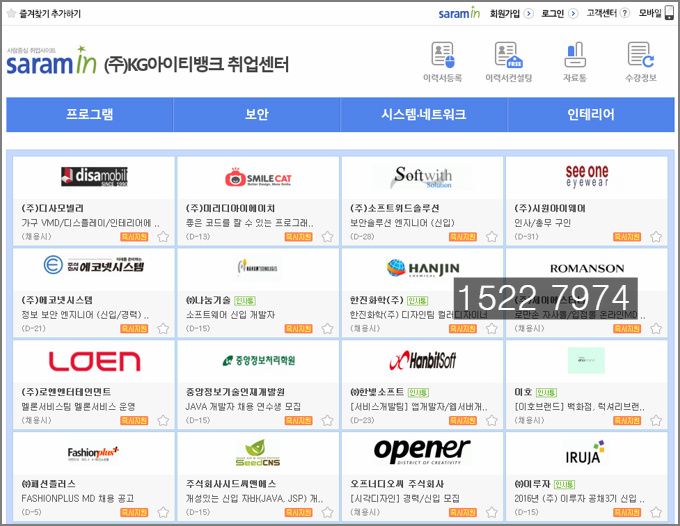Viewport: 680px width, 526px height.
Task: Select the 인테리어 tab
Action: click(591, 114)
